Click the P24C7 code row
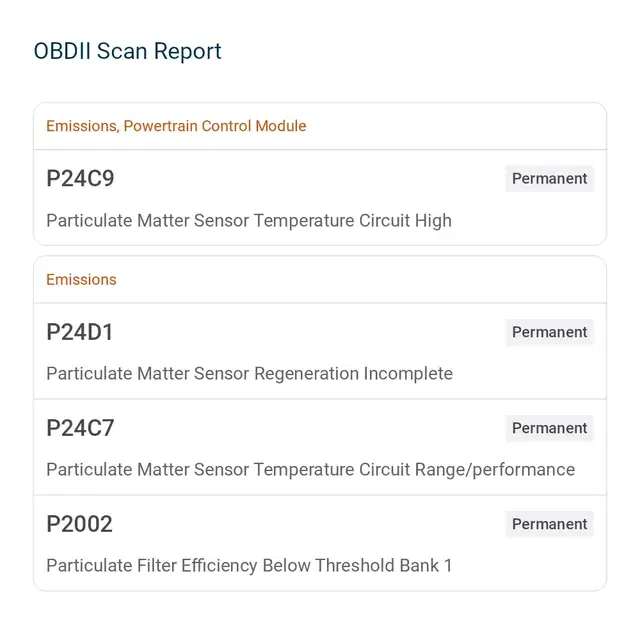 [x=320, y=447]
